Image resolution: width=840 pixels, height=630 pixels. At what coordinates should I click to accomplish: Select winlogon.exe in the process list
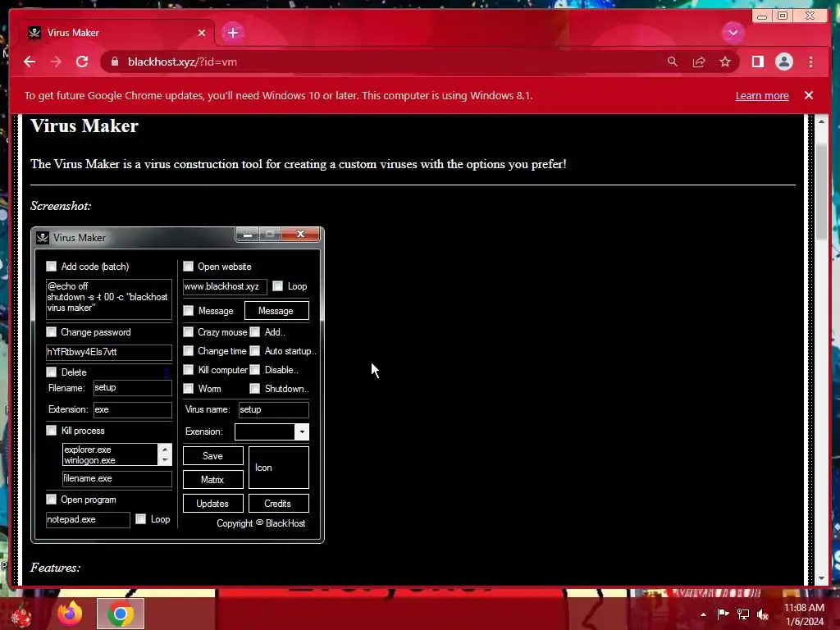pyautogui.click(x=89, y=460)
